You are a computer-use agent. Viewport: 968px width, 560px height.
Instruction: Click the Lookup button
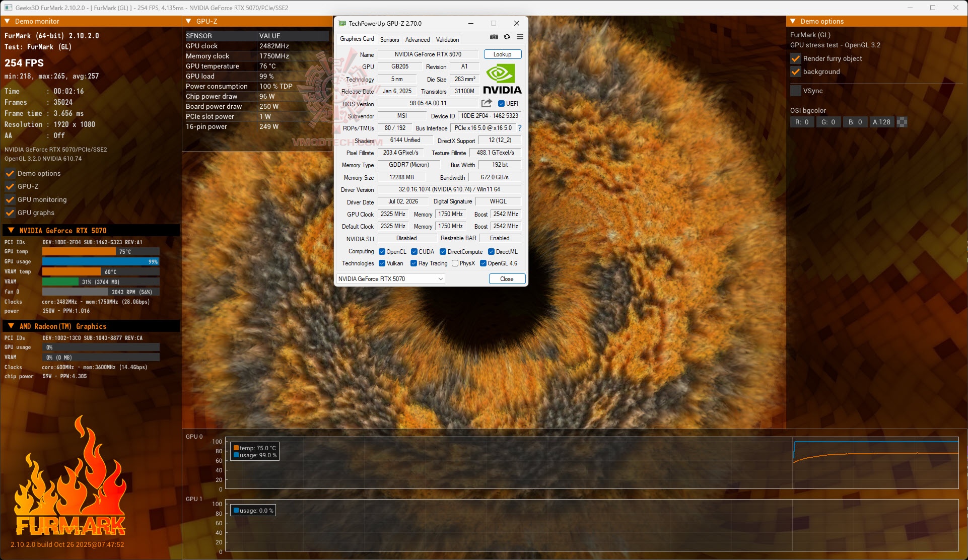(502, 54)
